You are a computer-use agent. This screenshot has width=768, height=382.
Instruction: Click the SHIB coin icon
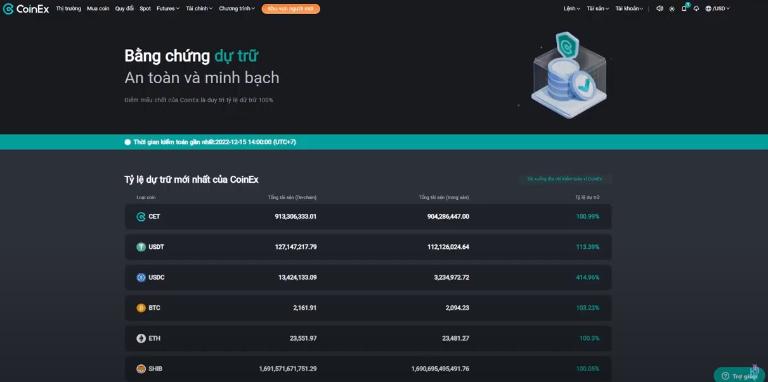click(141, 369)
